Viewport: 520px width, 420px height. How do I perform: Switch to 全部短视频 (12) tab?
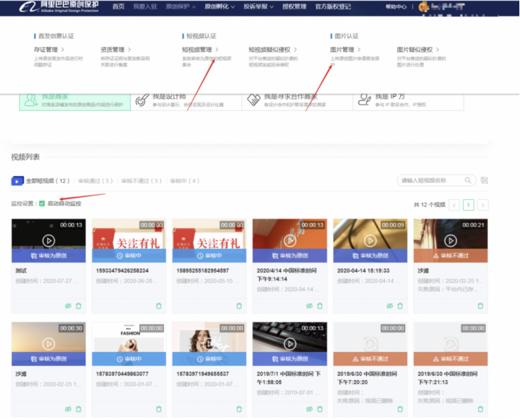48,181
